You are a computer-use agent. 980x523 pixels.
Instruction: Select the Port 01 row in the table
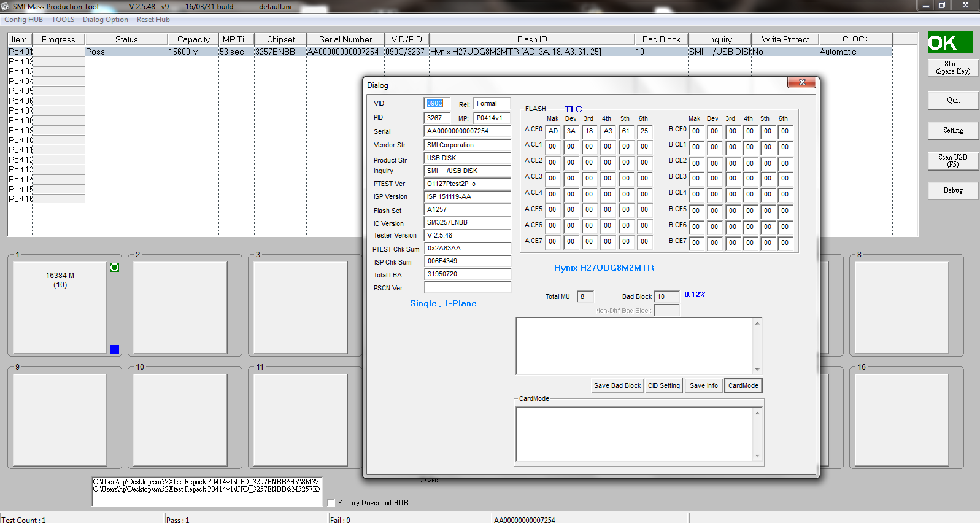click(450, 52)
